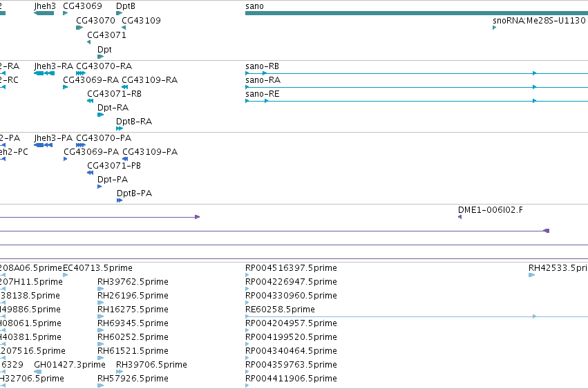Select the RH16275.5prime EST
588x389 pixels.
pyautogui.click(x=100, y=316)
